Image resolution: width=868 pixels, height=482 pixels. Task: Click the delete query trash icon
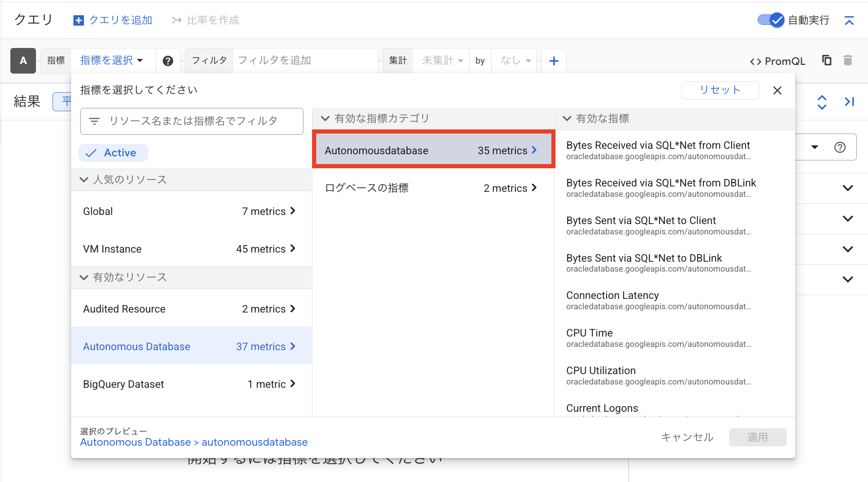pos(848,60)
